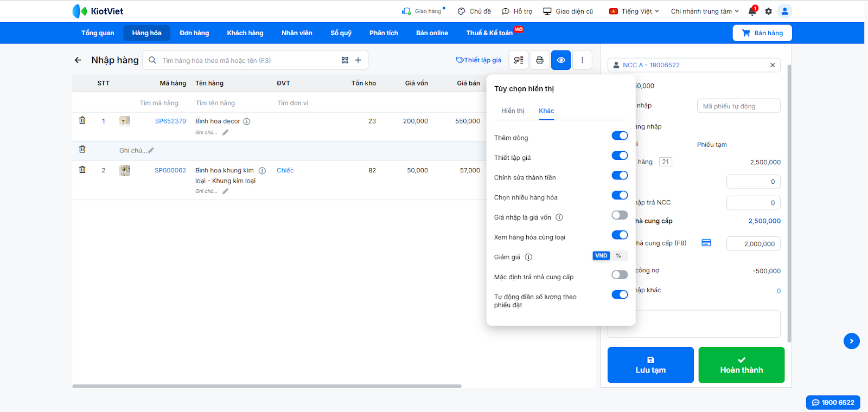Open Hàng hóa menu
The image size is (868, 412).
[146, 33]
